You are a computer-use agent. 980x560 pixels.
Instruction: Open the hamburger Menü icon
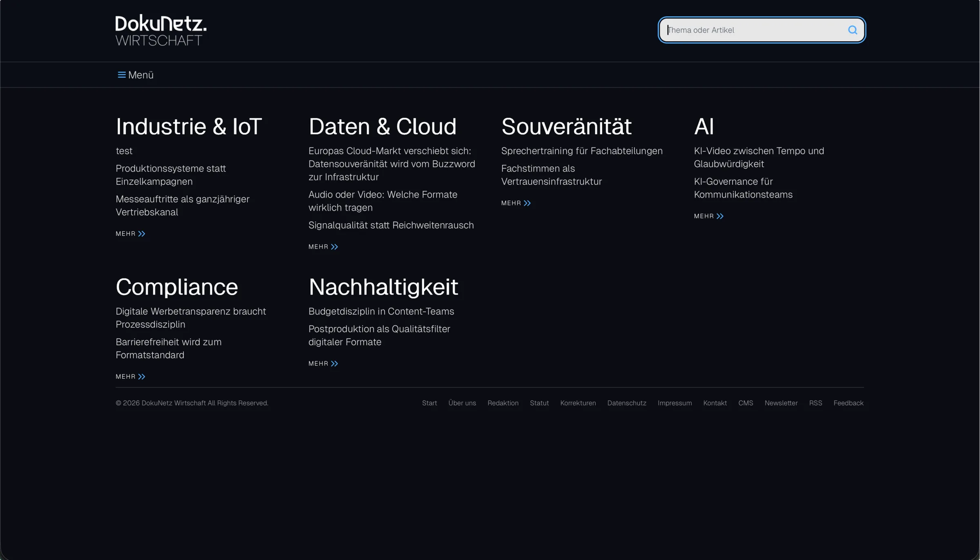pos(121,75)
